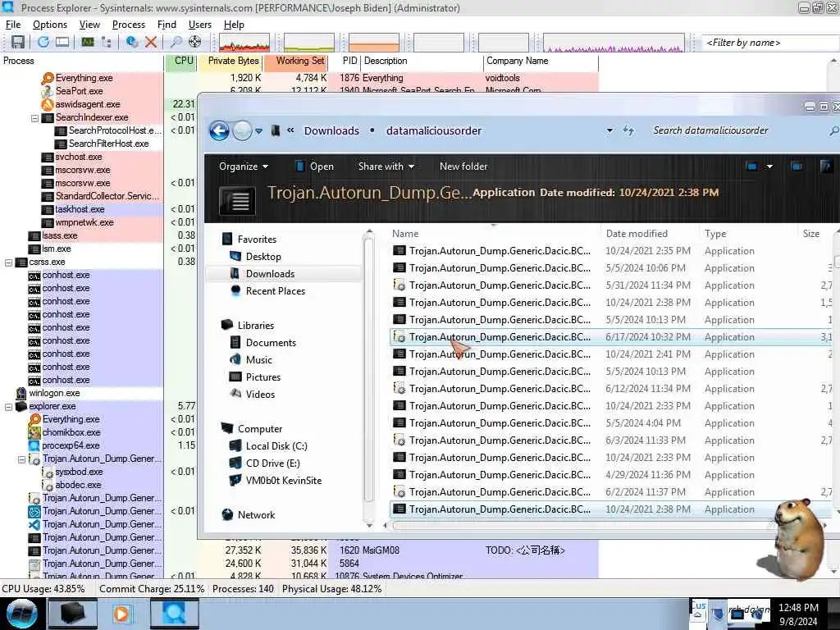The image size is (840, 630).
Task: Open VM0b0t KevinSite drive
Action: coord(283,481)
